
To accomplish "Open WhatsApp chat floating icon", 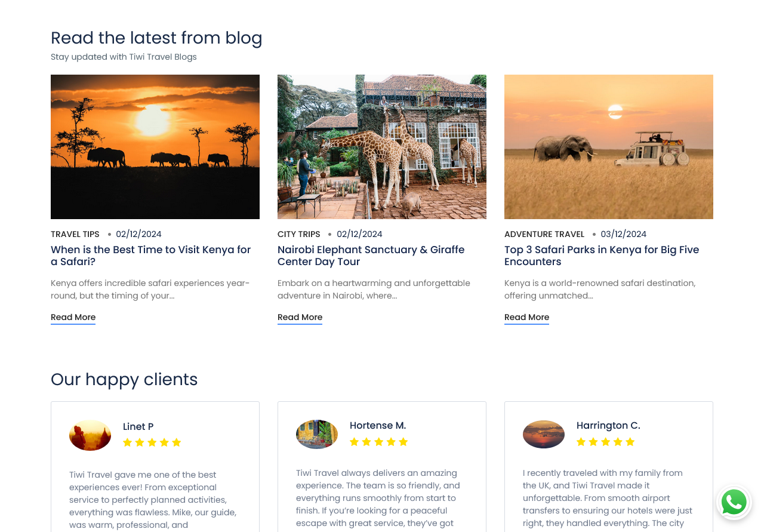I will click(x=734, y=502).
